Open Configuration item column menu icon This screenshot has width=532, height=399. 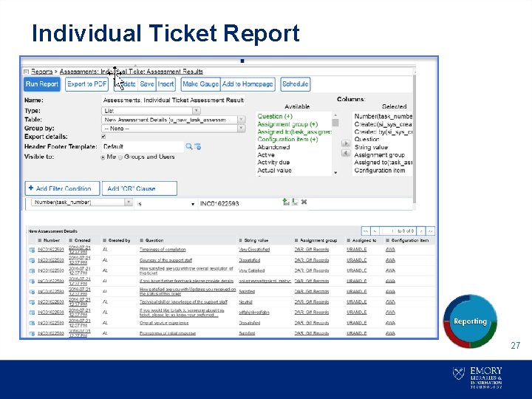[387, 241]
